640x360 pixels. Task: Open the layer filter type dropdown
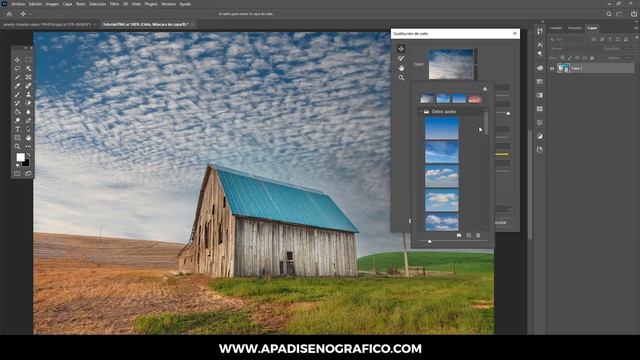[569, 39]
